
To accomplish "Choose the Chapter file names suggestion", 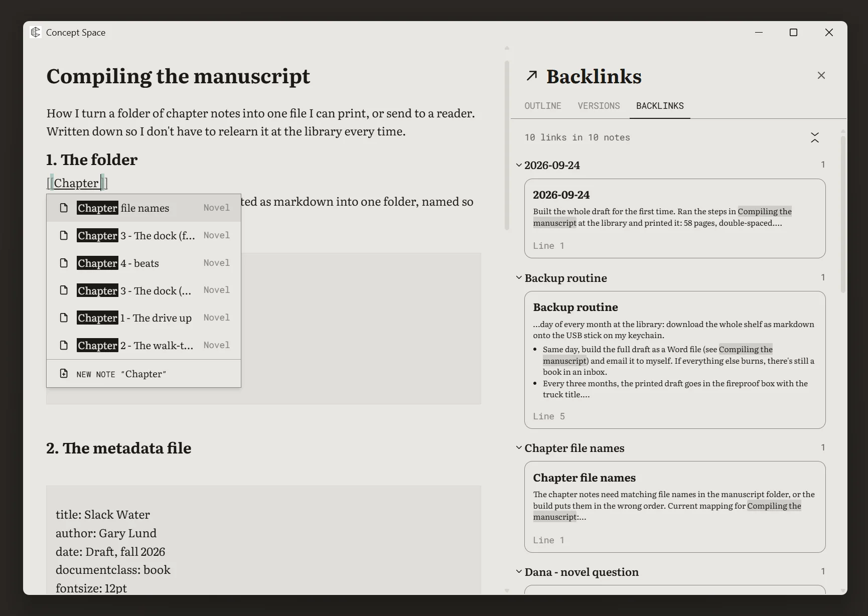I will pos(143,208).
